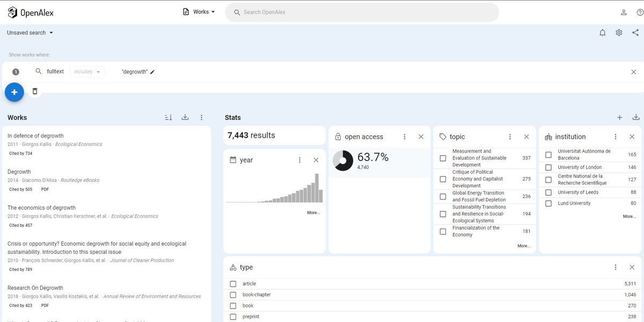Open the includes operator dropdown

(87, 72)
